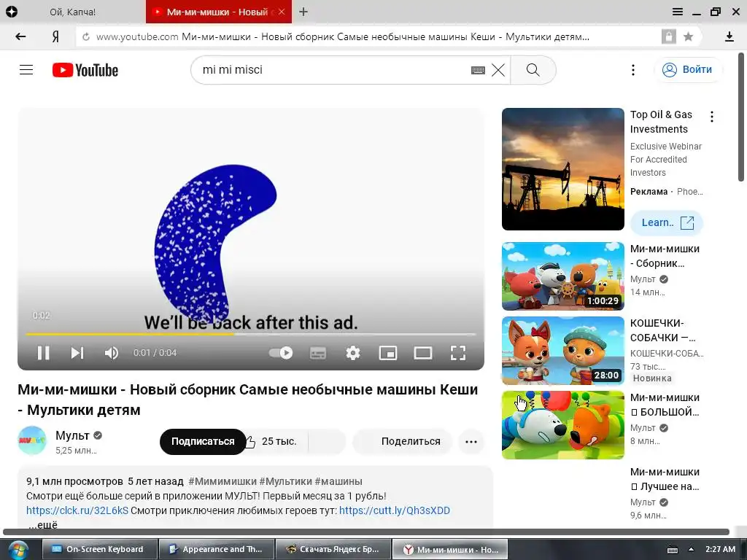Viewport: 747px width, 560px height.
Task: Run search with the magnifier button
Action: pos(533,70)
